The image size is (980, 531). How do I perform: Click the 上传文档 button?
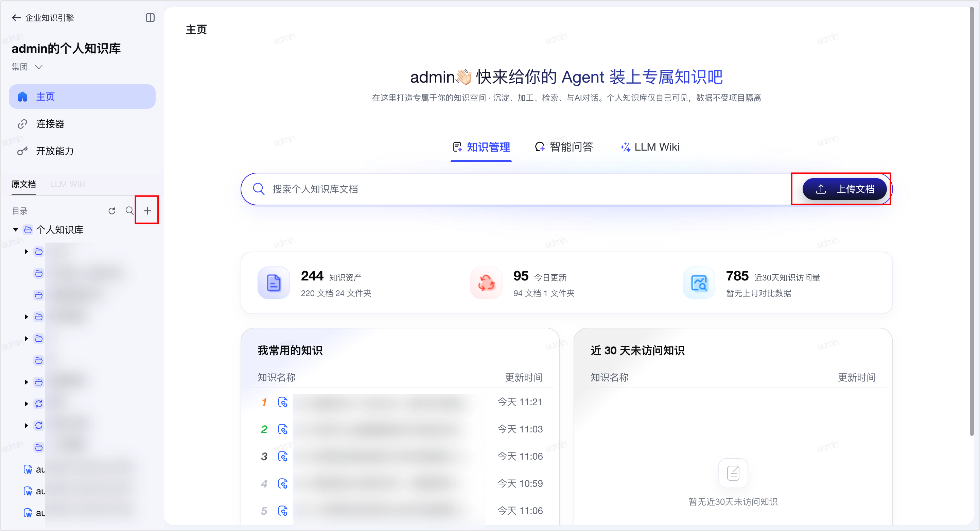pos(844,189)
